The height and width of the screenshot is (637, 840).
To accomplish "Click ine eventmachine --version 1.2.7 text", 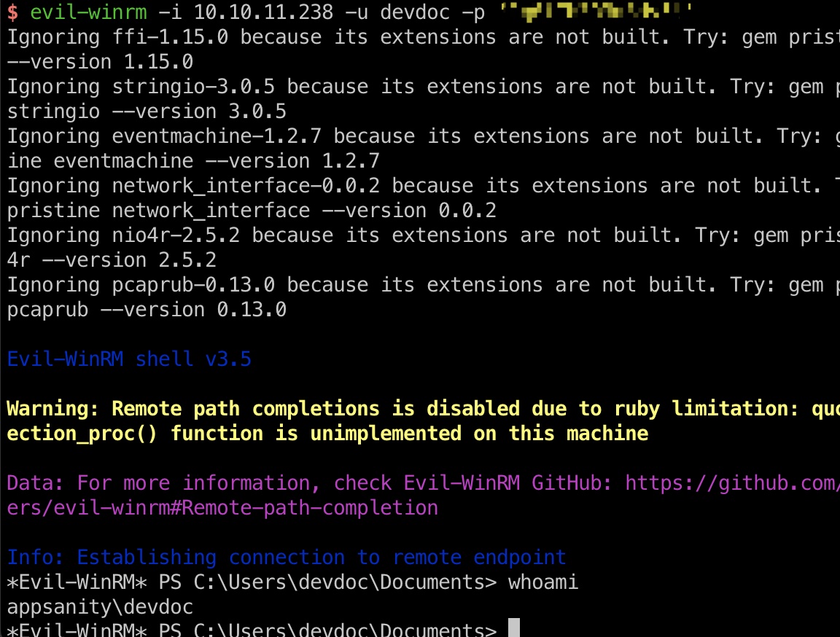I will tap(193, 160).
